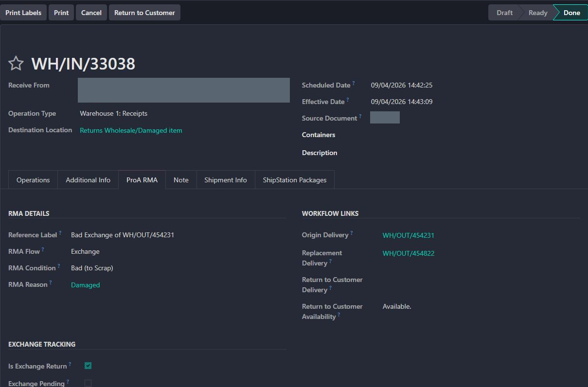Open replacement delivery link WH/OUT/454822

pyautogui.click(x=409, y=253)
